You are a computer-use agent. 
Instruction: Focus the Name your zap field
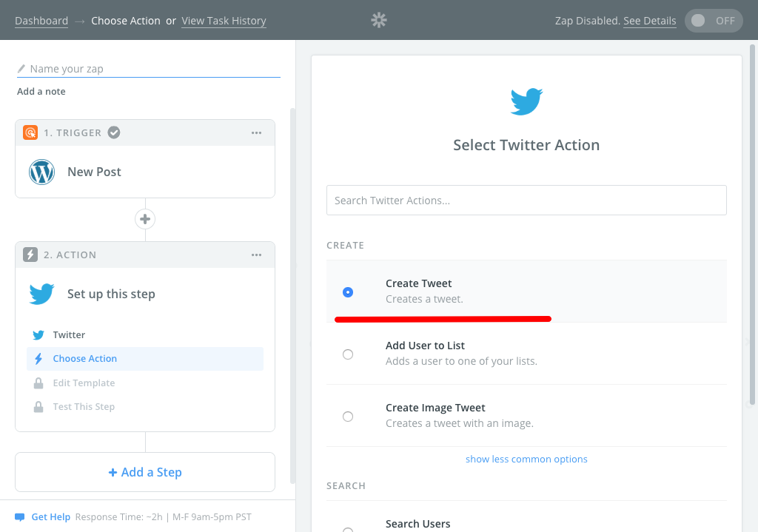(x=148, y=69)
